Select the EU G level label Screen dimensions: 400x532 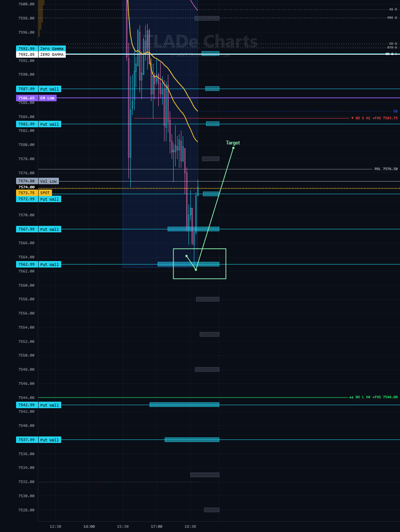[393, 43]
